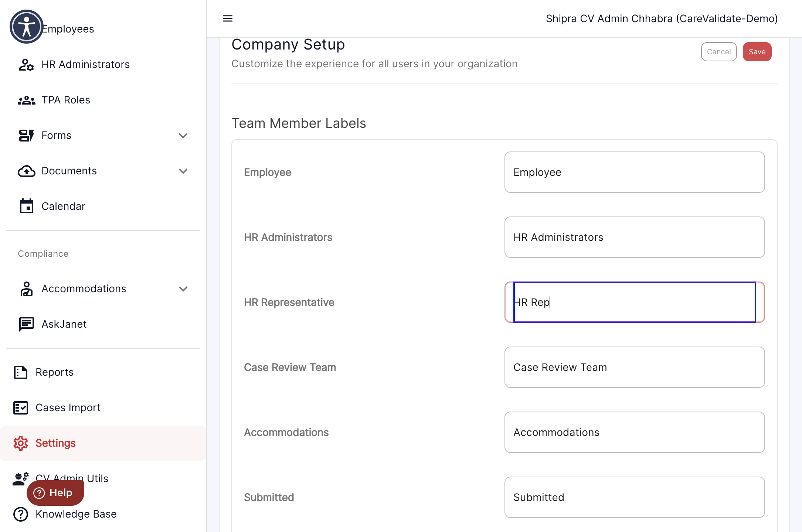Select Settings in the sidebar
The image size is (802, 532).
103,443
